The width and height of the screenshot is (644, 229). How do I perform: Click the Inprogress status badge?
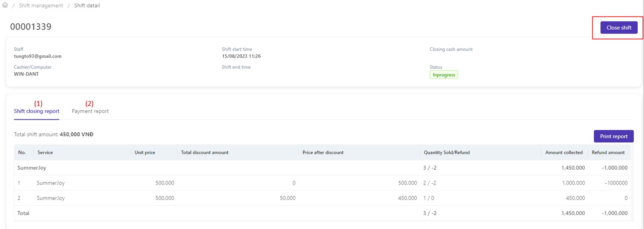[x=444, y=75]
